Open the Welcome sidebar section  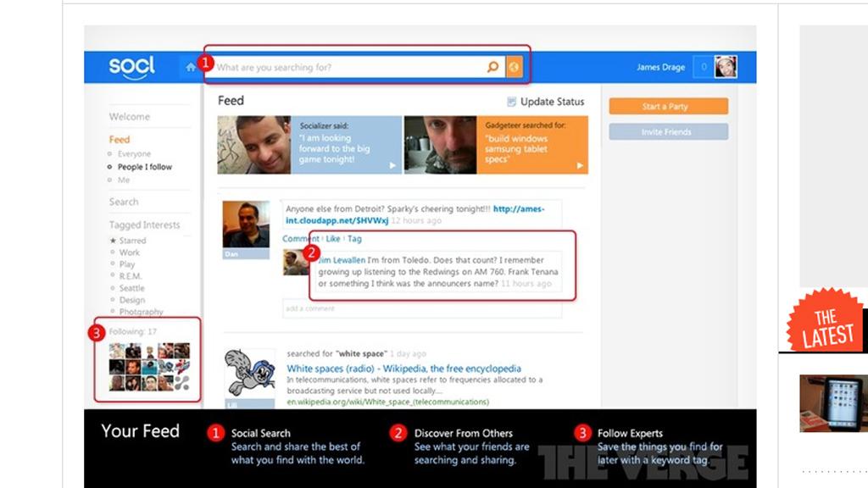(130, 117)
